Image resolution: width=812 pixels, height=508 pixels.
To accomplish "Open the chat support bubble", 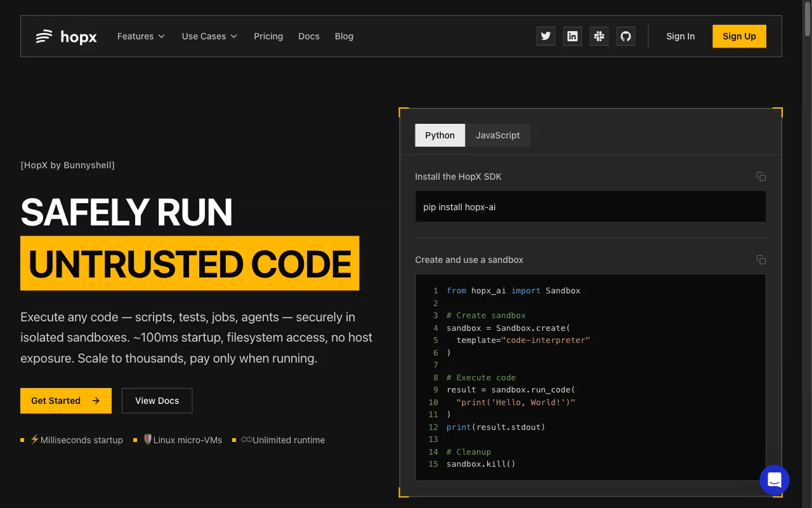I will tap(775, 480).
